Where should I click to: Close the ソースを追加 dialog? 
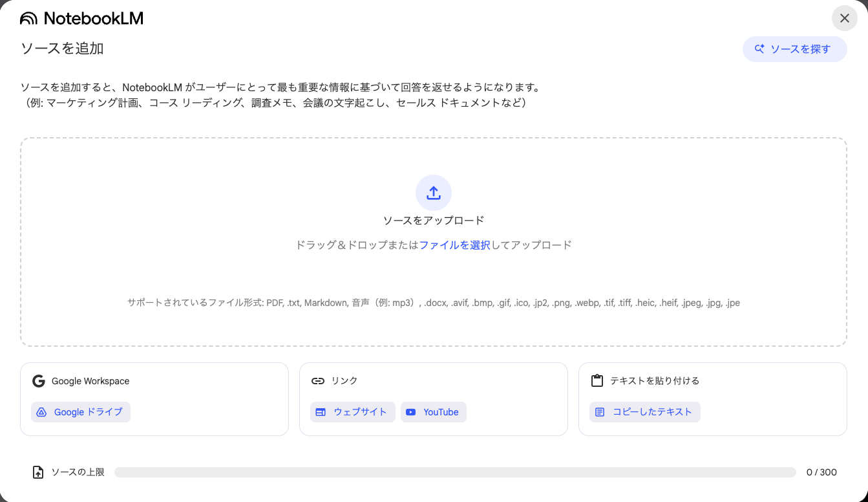(x=845, y=18)
